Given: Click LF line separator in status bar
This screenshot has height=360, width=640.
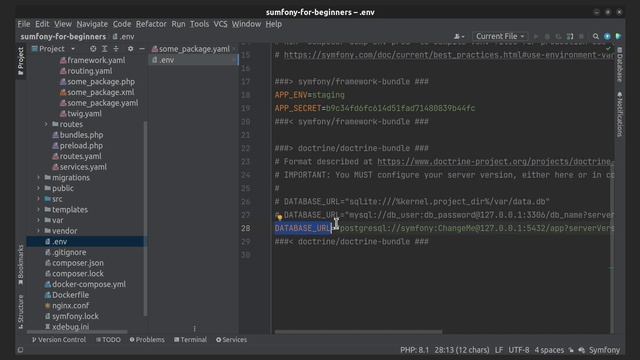Looking at the screenshot, I should [x=499, y=350].
